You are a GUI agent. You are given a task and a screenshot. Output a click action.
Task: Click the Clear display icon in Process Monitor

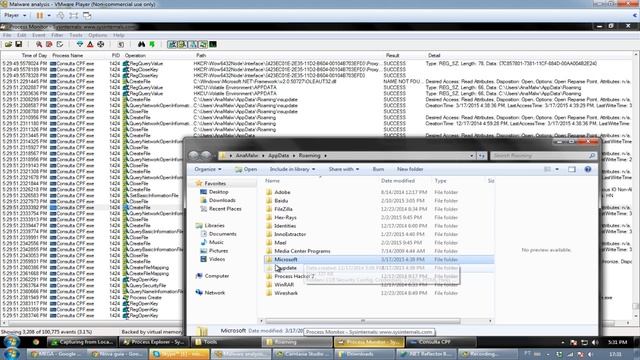pyautogui.click(x=60, y=44)
